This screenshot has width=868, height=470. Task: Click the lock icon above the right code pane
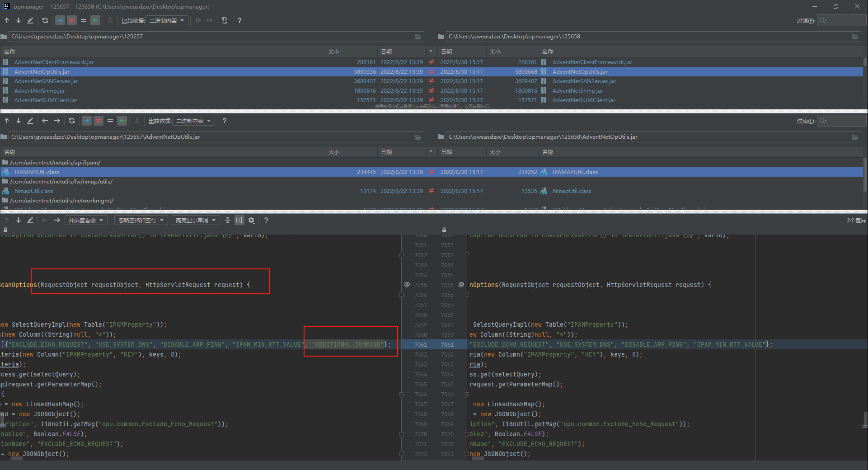[x=444, y=230]
